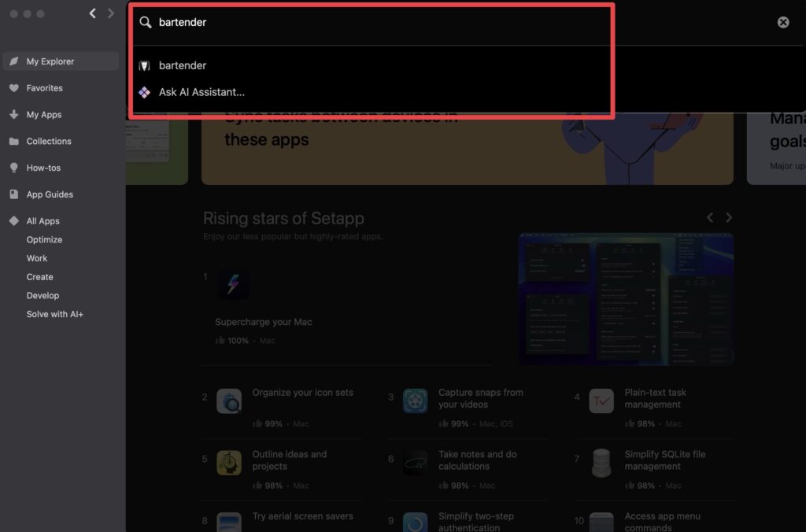Open the lightning bolt app ranked first

pos(233,283)
